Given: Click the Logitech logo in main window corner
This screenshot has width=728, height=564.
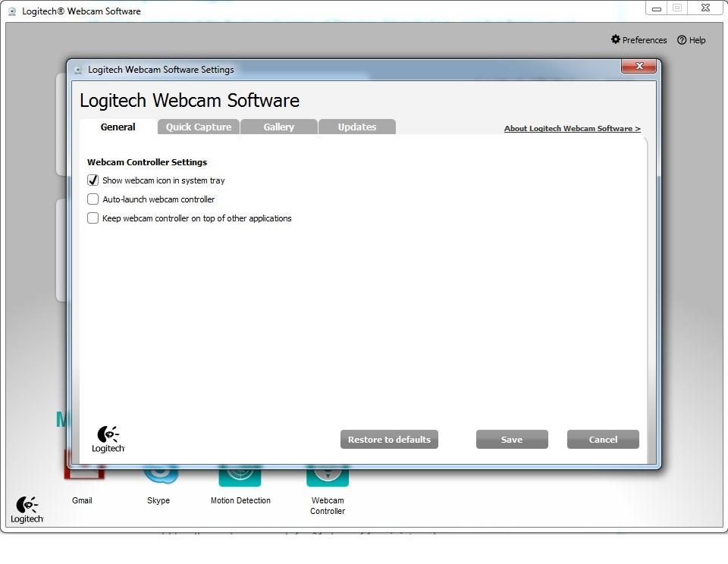Looking at the screenshot, I should tap(27, 509).
